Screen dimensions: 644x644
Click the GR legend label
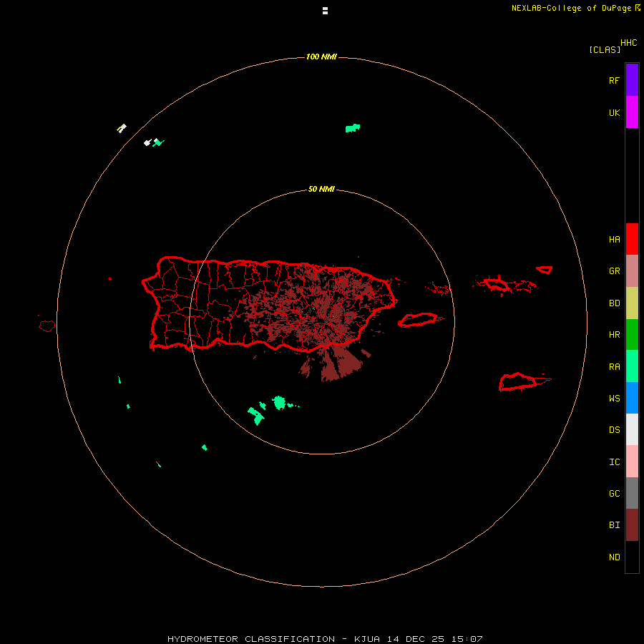614,271
